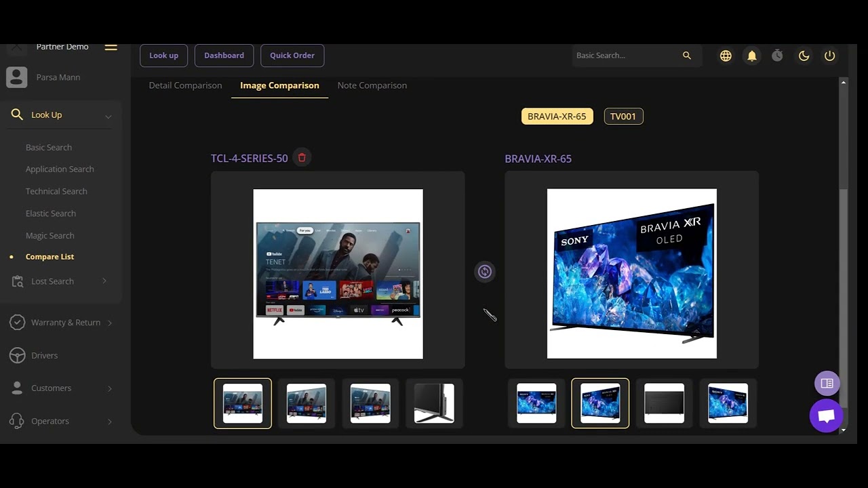Viewport: 868px width, 488px height.
Task: Click the swap icon between product images
Action: [x=484, y=272]
